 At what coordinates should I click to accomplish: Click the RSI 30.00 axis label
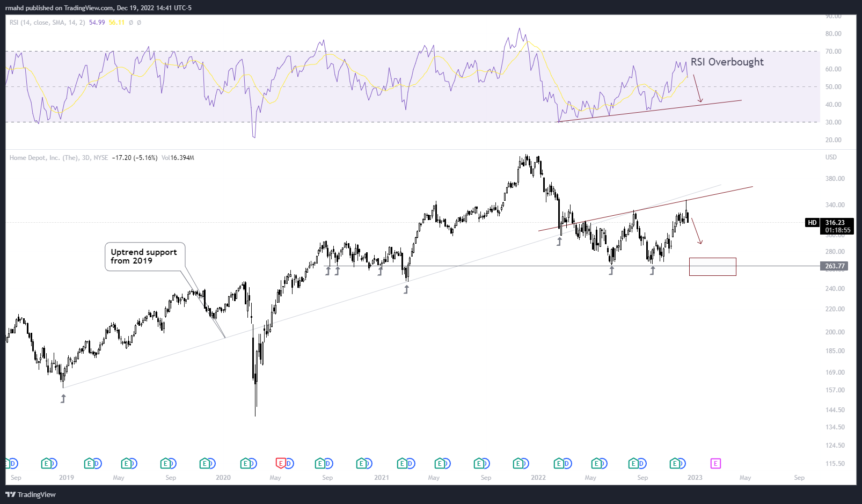pyautogui.click(x=834, y=122)
